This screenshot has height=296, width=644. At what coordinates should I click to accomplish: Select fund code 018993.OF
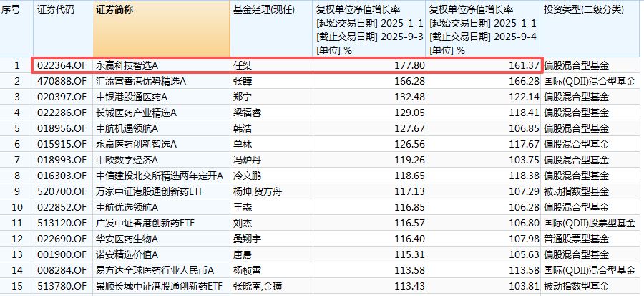62,160
